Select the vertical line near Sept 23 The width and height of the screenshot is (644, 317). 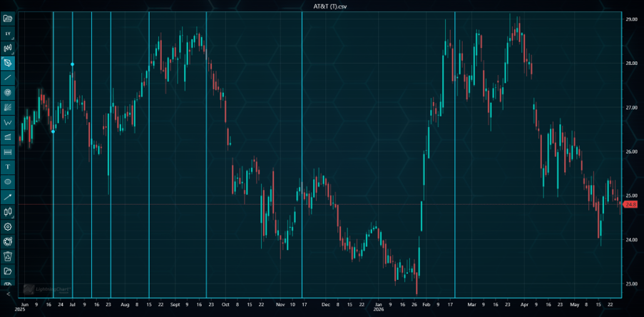pos(206,155)
